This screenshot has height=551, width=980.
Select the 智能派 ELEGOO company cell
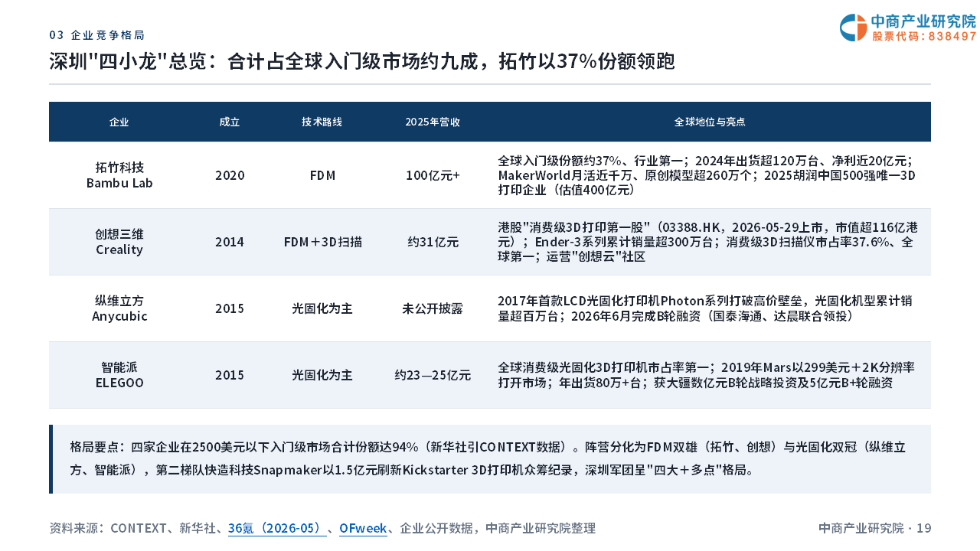(x=119, y=375)
